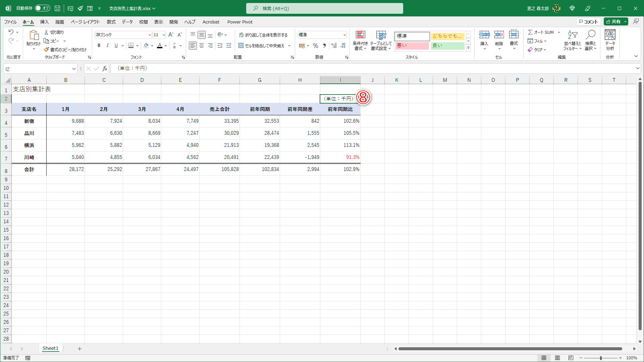Image resolution: width=644 pixels, height=362 pixels.
Task: Click the コメント button
Action: (588, 21)
